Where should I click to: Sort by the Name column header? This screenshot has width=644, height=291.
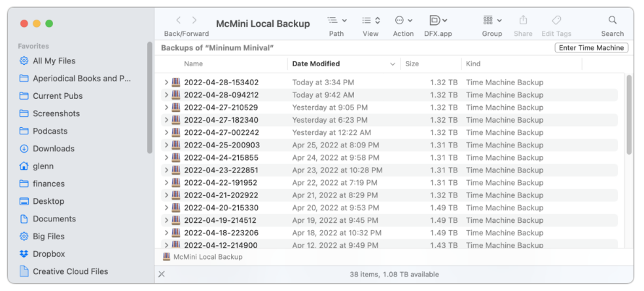(x=193, y=64)
